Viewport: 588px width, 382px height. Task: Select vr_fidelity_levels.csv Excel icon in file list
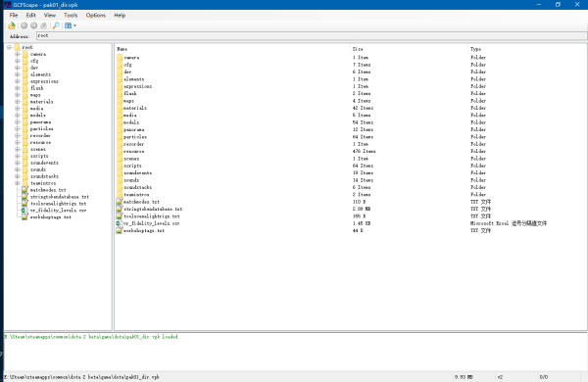pyautogui.click(x=119, y=223)
